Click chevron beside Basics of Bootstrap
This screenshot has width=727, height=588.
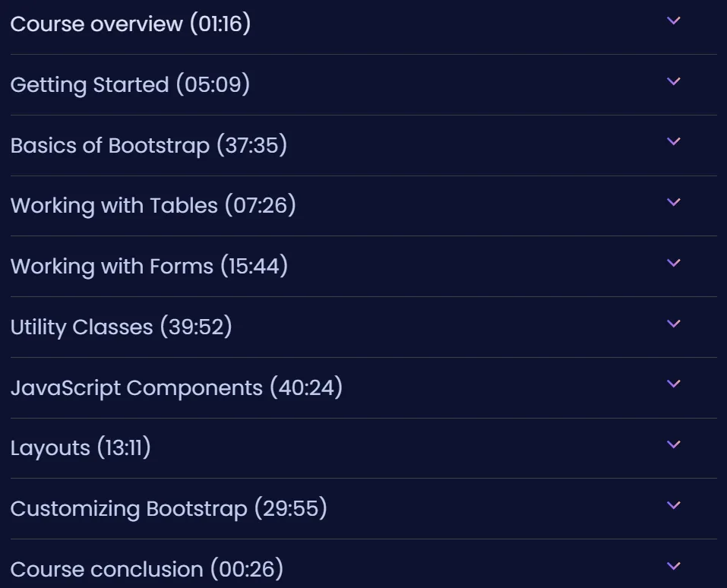pyautogui.click(x=673, y=141)
